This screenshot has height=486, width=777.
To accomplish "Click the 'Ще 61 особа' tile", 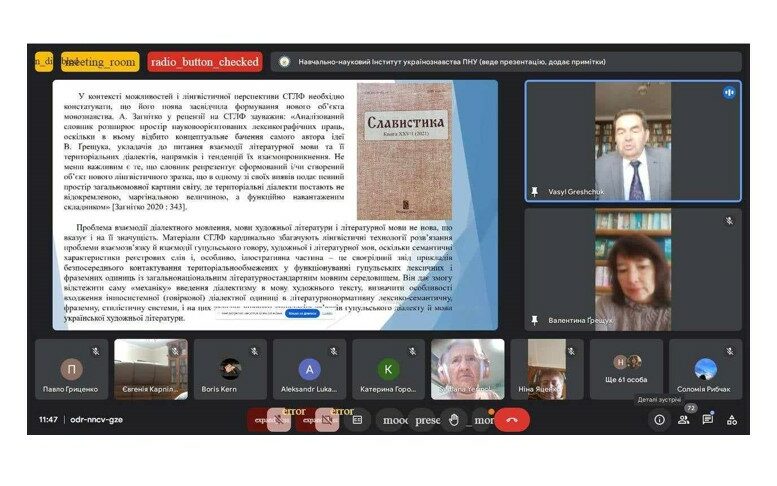I will [x=626, y=369].
